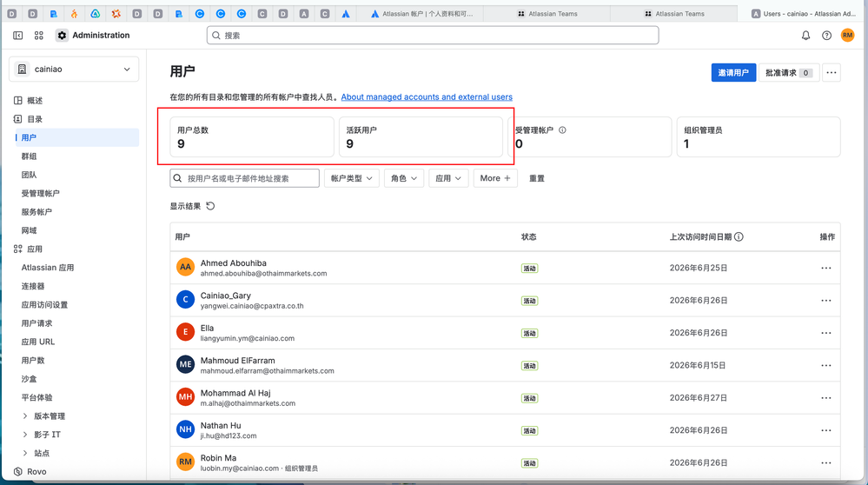Viewport: 868px width, 485px height.
Task: Open Ahmed Abouhiba's user name link
Action: (233, 263)
